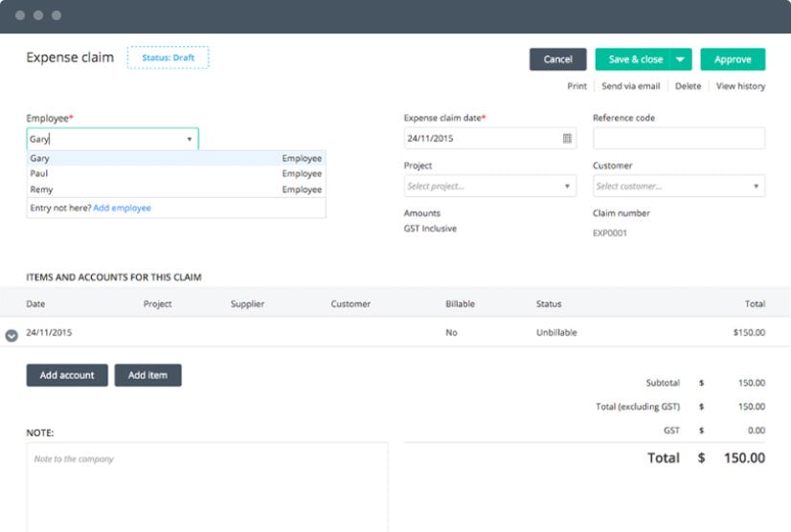Click Save & close

point(634,59)
